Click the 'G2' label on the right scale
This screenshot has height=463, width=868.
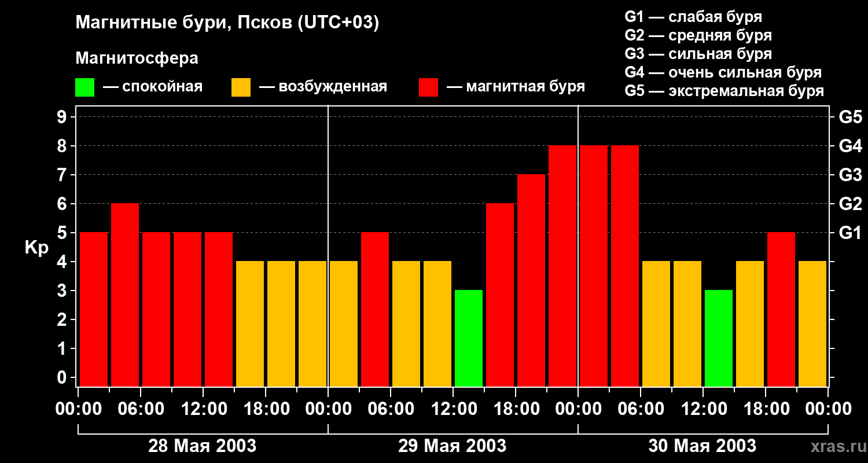850,204
